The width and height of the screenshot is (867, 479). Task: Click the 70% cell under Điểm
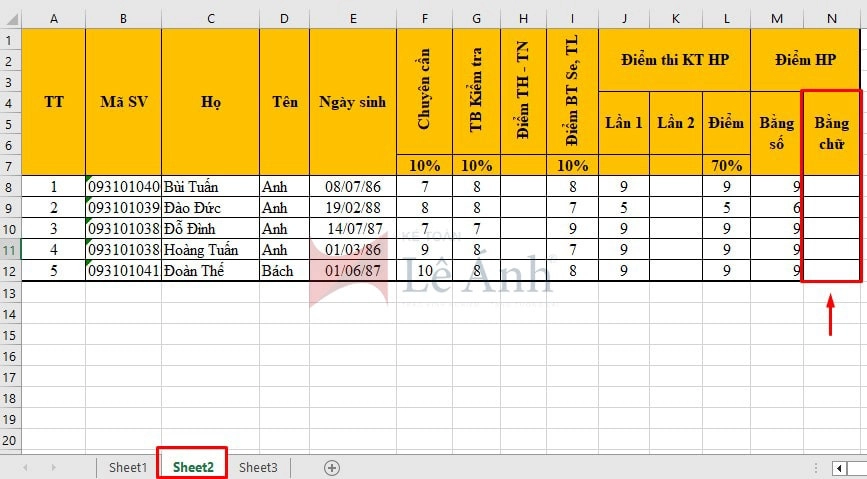point(726,165)
